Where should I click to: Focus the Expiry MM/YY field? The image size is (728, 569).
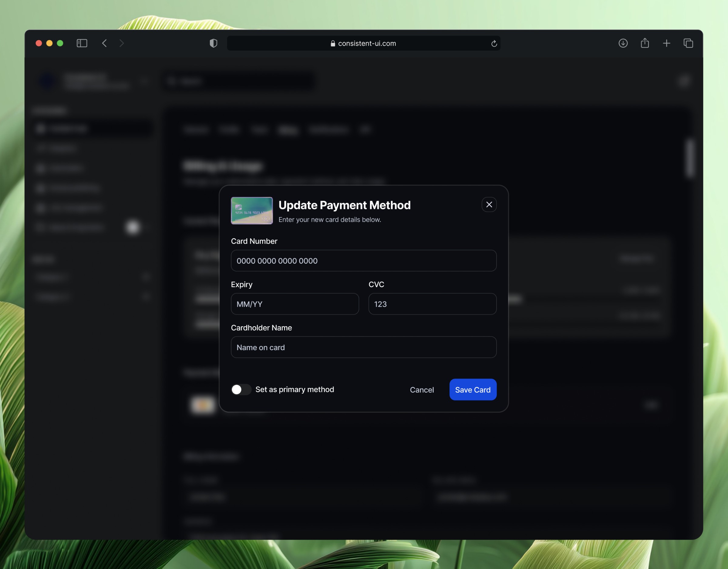click(x=295, y=304)
